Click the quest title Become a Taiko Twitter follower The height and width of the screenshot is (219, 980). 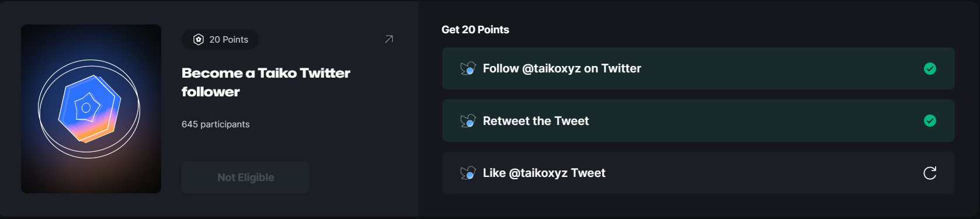(x=266, y=82)
